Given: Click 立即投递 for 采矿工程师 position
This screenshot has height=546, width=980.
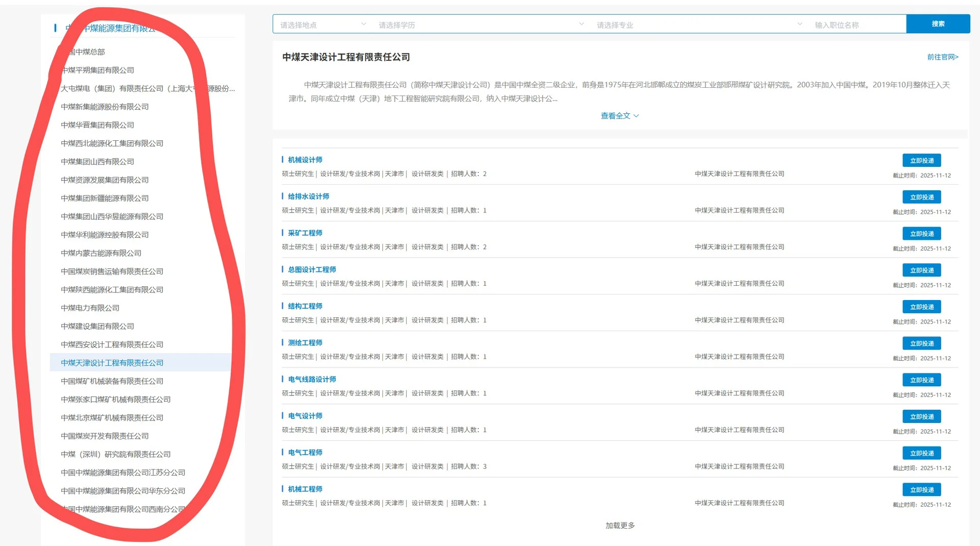Looking at the screenshot, I should pos(921,233).
